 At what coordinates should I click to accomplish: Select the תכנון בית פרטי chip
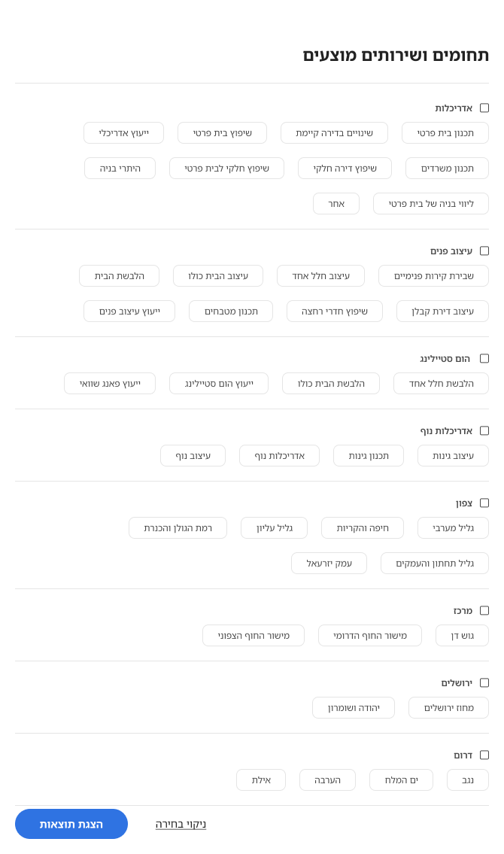click(x=445, y=133)
